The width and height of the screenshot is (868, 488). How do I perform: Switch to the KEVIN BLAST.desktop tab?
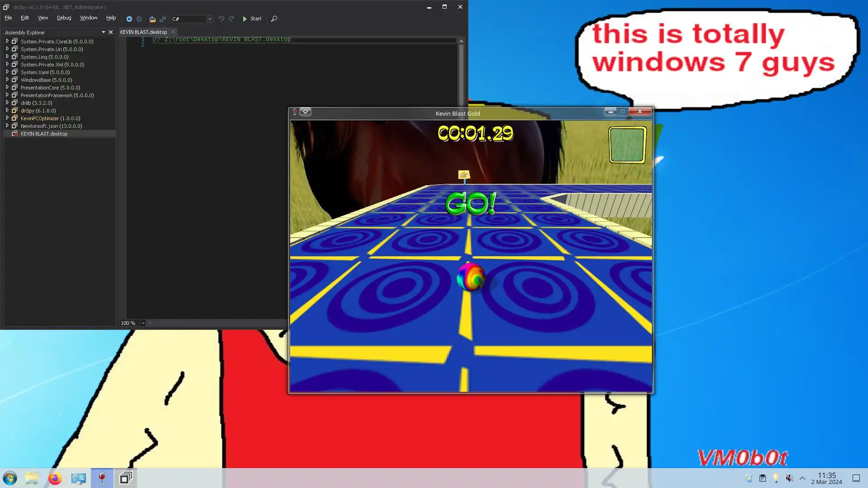(x=143, y=32)
